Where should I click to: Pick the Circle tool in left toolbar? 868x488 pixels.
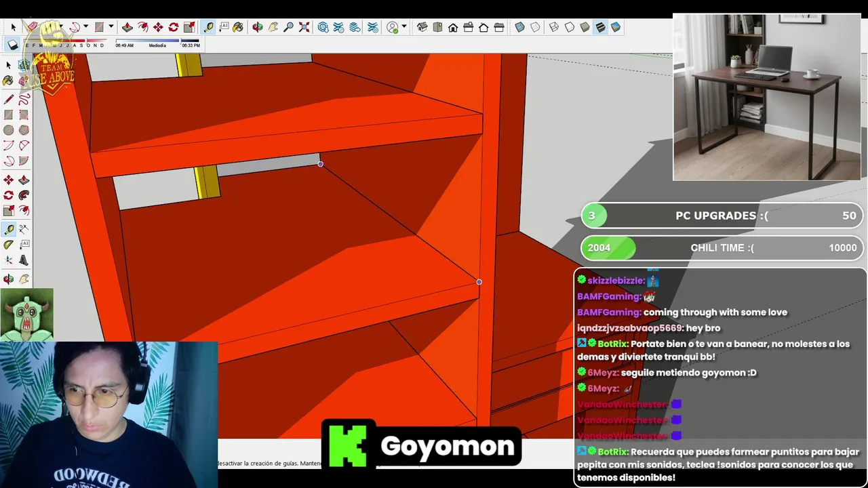coord(8,129)
